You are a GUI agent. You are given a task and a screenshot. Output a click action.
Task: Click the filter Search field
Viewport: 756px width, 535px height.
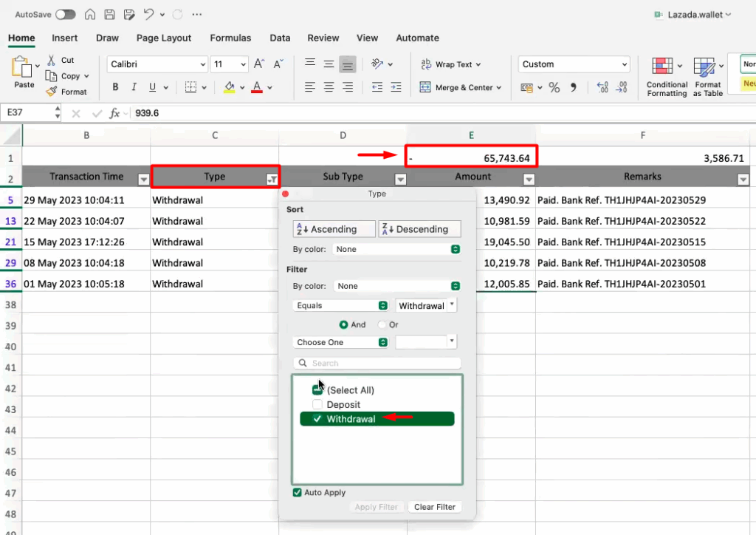[x=378, y=363]
